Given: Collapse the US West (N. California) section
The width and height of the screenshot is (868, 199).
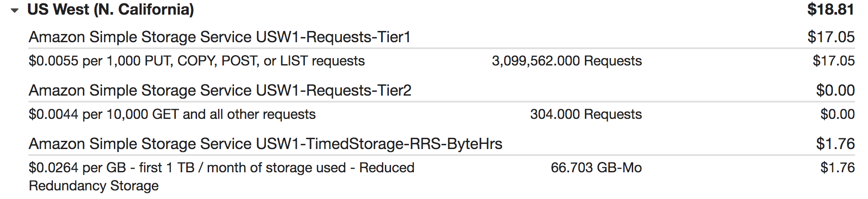Looking at the screenshot, I should [15, 10].
